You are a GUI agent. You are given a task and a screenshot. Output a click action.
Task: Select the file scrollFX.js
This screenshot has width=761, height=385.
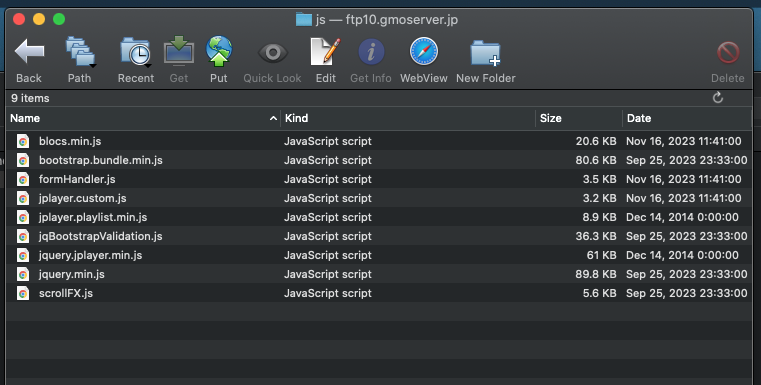66,293
